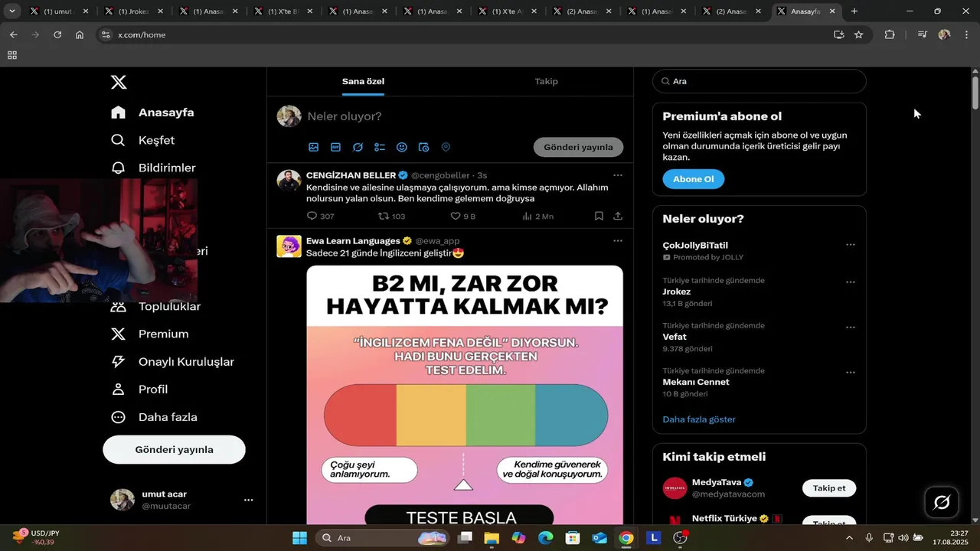
Task: Reload the page
Action: (x=57, y=34)
